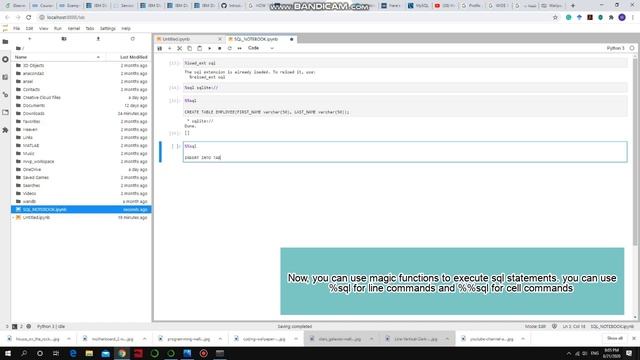Open the Documents folder in file browser
640x360 pixels.
(81, 105)
